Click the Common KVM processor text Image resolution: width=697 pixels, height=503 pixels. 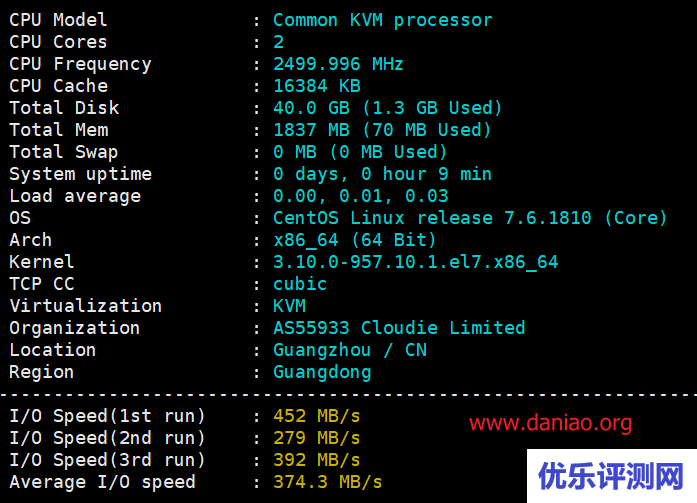(x=383, y=20)
